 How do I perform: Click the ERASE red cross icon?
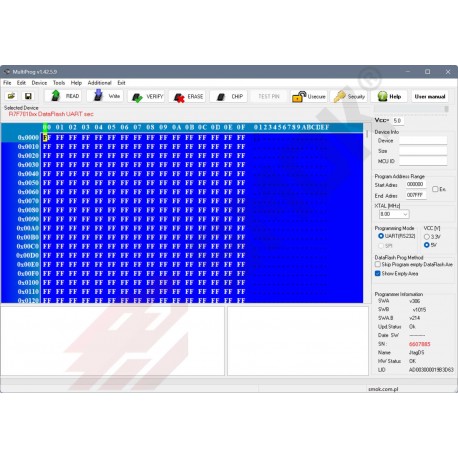[x=179, y=97]
